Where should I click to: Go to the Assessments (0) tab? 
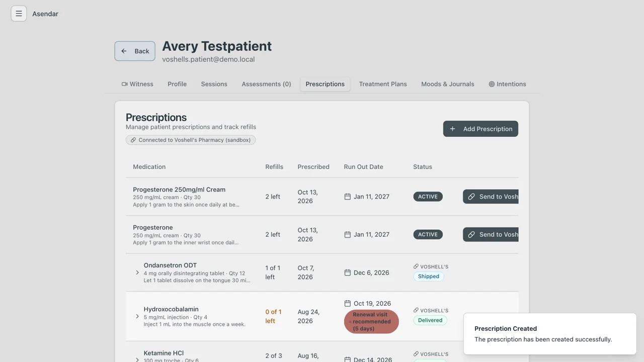266,84
